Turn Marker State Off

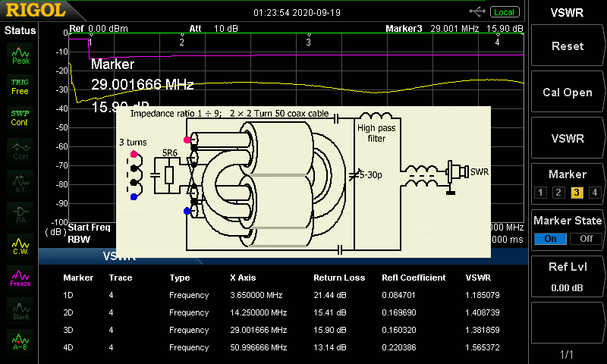[x=585, y=238]
